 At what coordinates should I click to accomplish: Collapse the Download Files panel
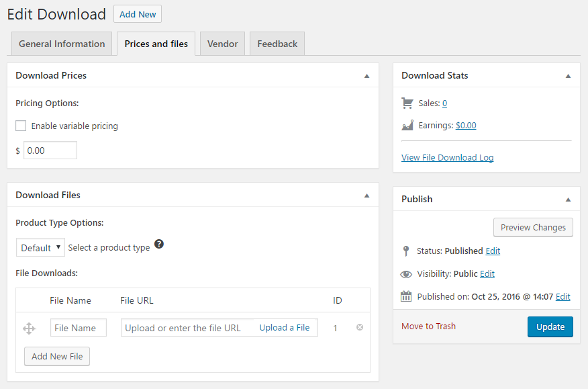tap(366, 196)
